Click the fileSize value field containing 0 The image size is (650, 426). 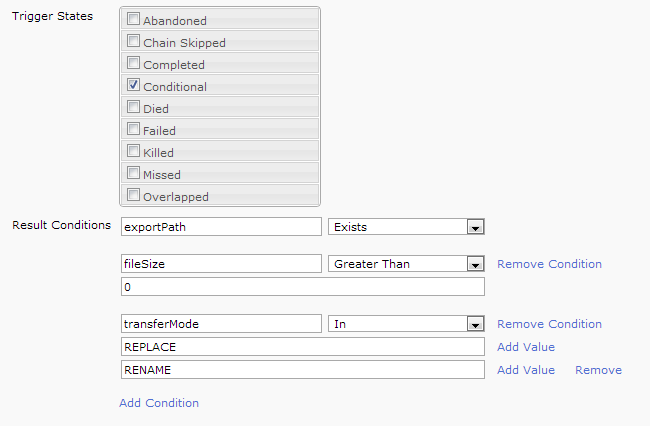(x=301, y=287)
